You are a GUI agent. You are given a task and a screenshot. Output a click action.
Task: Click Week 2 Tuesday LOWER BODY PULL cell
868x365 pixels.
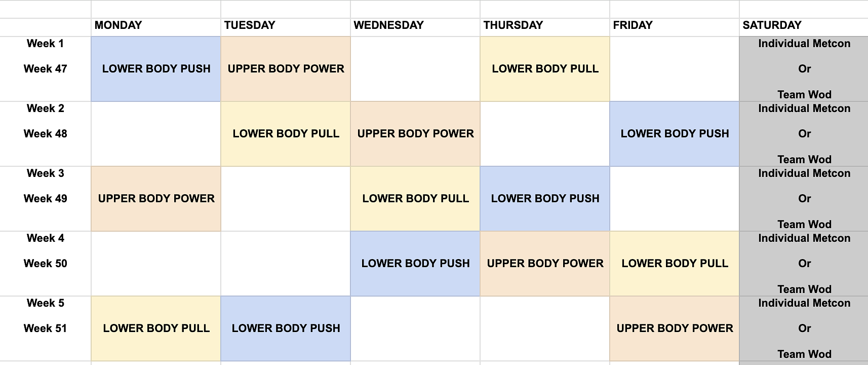(286, 134)
